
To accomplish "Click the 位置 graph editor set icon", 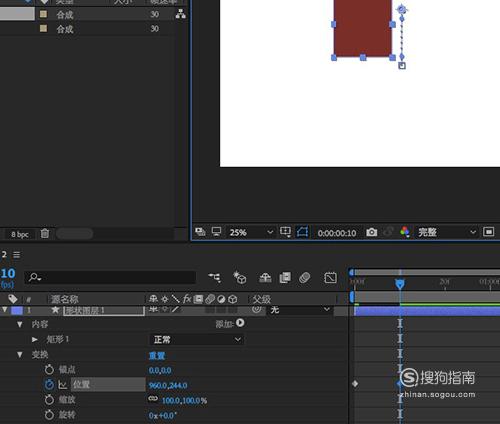I will click(62, 385).
